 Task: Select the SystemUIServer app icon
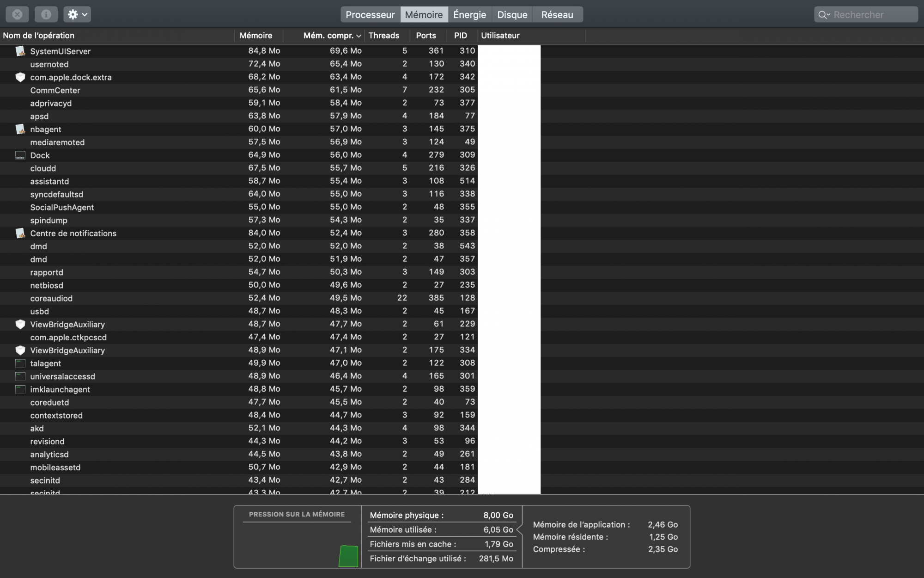20,51
